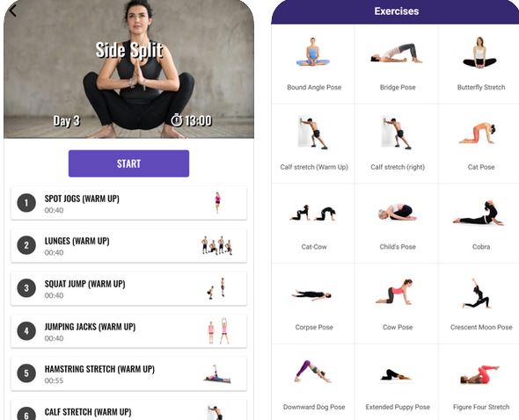Open the Crescent Moon Pose
Viewport: 519px width, 420px height.
coord(480,304)
